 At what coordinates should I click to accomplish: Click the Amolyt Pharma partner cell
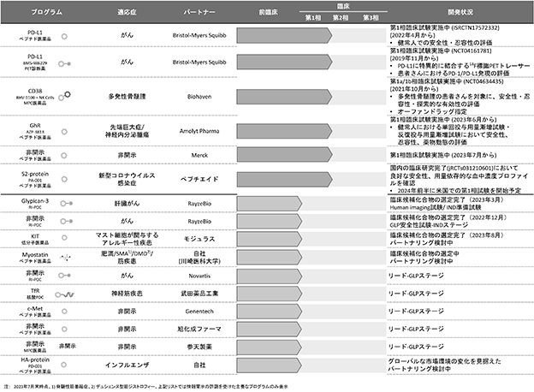(199, 131)
